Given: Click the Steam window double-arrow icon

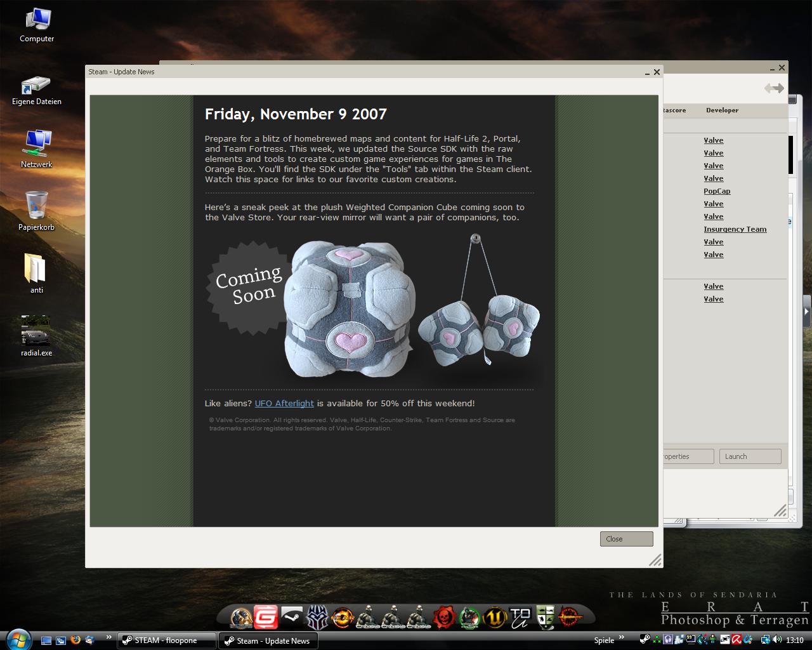Looking at the screenshot, I should [x=774, y=88].
